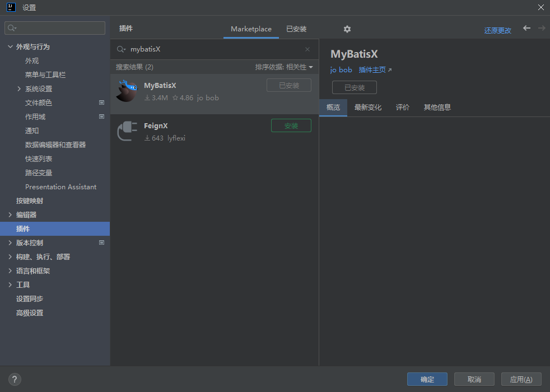Click the IntelliJ logo in title bar
The height and width of the screenshot is (392, 550).
pos(11,7)
